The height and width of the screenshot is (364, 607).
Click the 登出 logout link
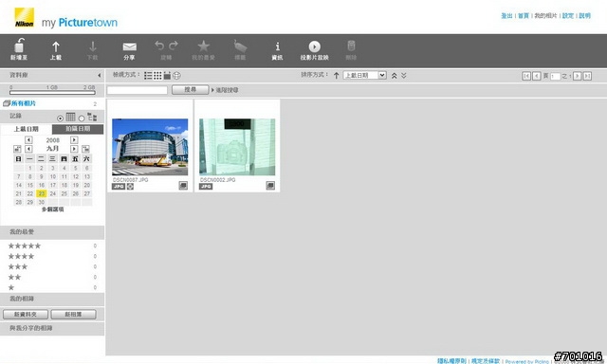(x=506, y=16)
